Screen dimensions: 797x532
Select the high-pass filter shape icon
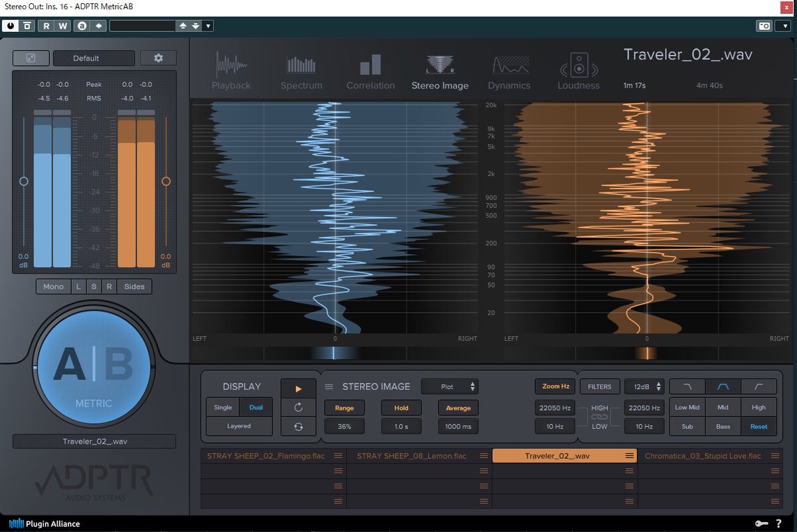[x=759, y=387]
